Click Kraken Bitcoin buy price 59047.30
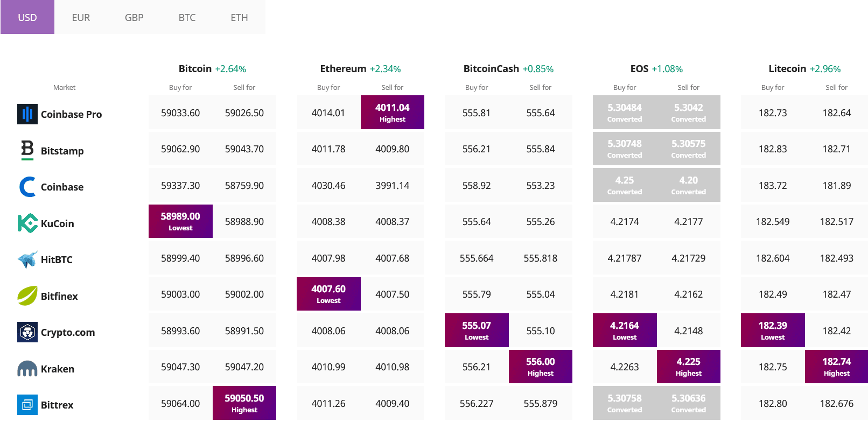The width and height of the screenshot is (868, 422). 180,367
